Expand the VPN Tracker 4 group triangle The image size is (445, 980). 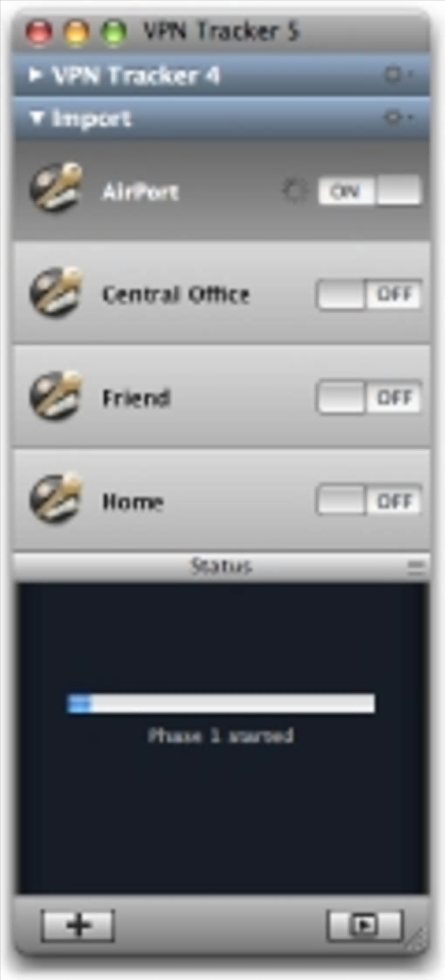point(35,75)
